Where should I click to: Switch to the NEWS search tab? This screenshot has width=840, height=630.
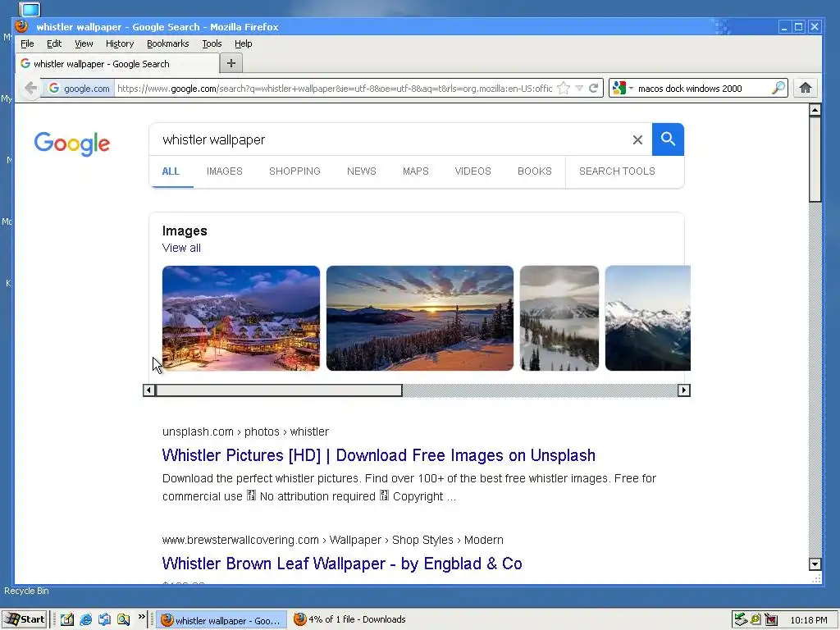[362, 171]
